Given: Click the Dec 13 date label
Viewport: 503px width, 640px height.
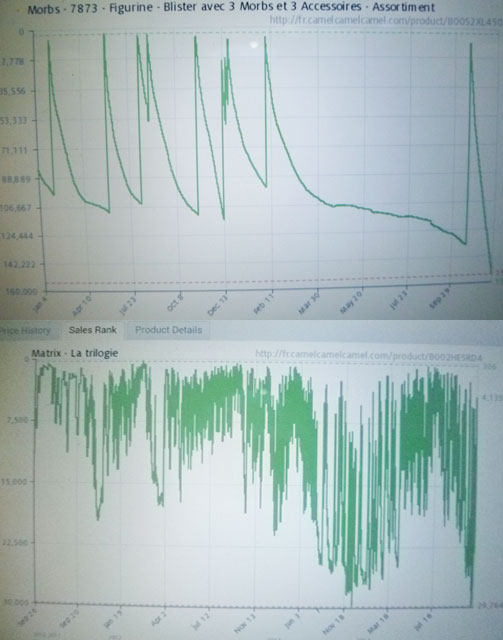Looking at the screenshot, I should pyautogui.click(x=217, y=304).
